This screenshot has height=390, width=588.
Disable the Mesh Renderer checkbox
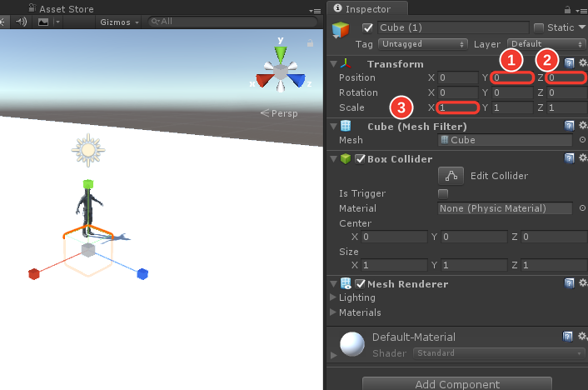(360, 284)
